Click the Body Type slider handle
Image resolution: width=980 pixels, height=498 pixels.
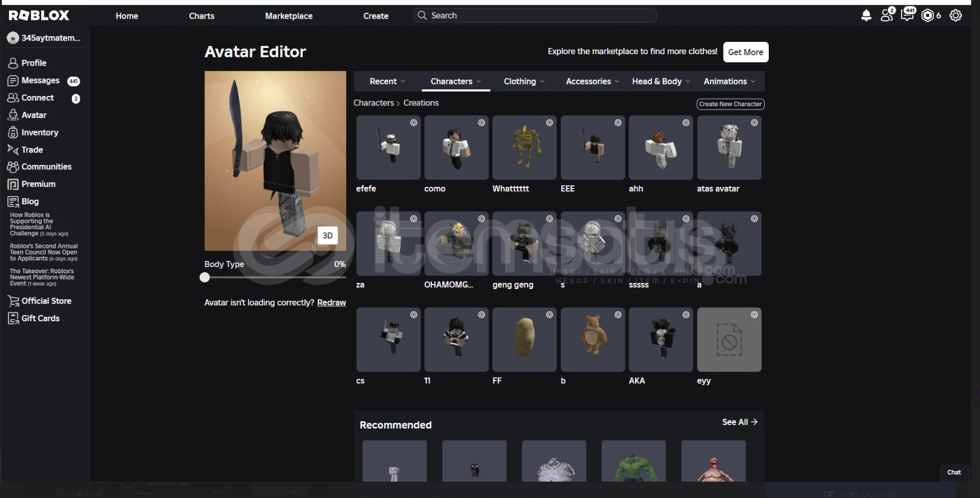(x=205, y=277)
